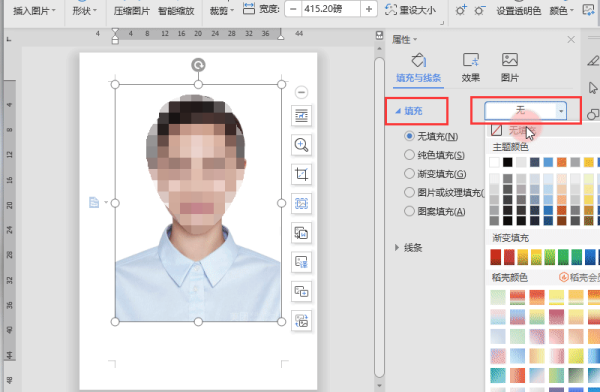600x392 pixels.
Task: Open the 稻壳会员 membership link
Action: coord(579,277)
